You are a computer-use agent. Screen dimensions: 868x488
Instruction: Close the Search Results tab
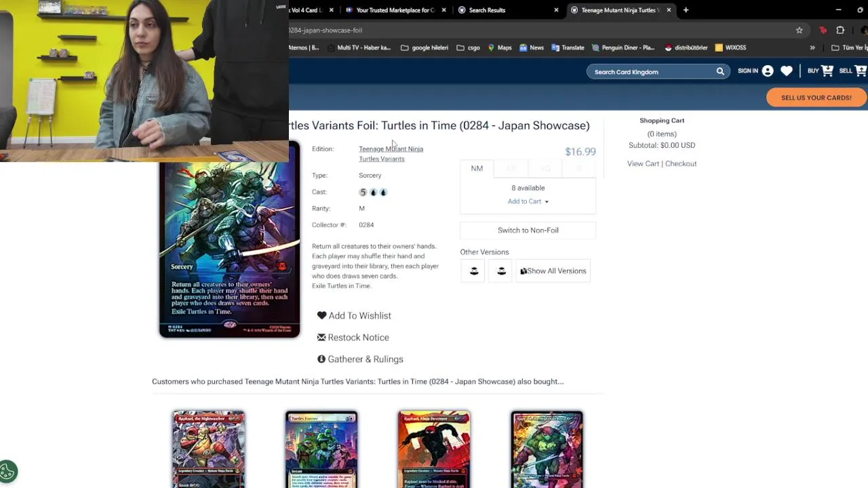(556, 10)
